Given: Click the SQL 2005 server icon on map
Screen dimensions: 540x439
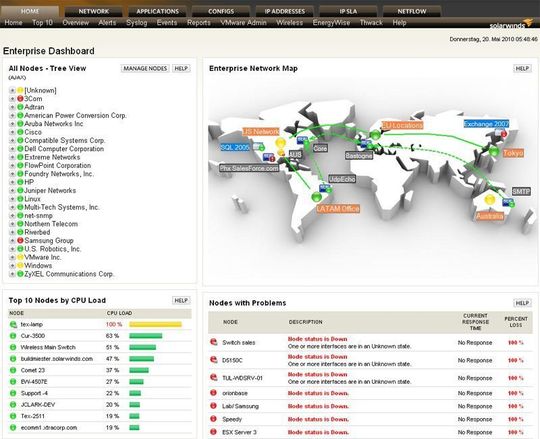Looking at the screenshot, I should 259,147.
